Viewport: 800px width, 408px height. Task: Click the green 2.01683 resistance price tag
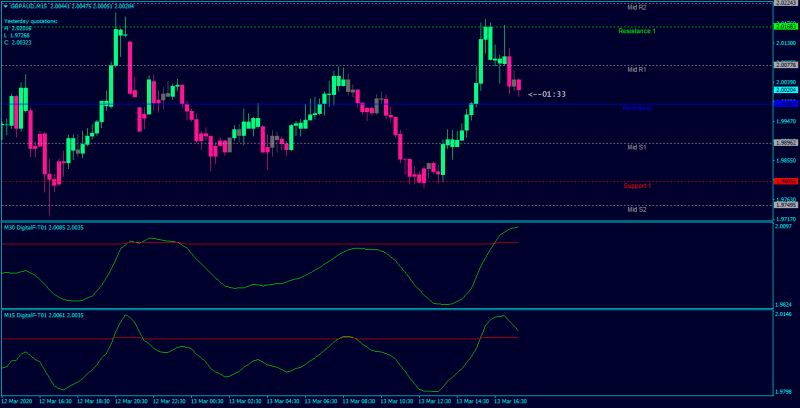(786, 27)
